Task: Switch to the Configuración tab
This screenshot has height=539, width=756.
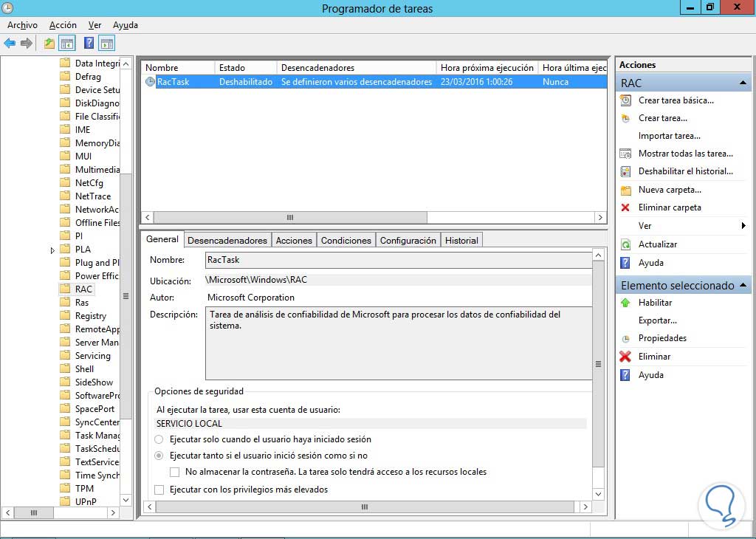Action: coord(408,240)
